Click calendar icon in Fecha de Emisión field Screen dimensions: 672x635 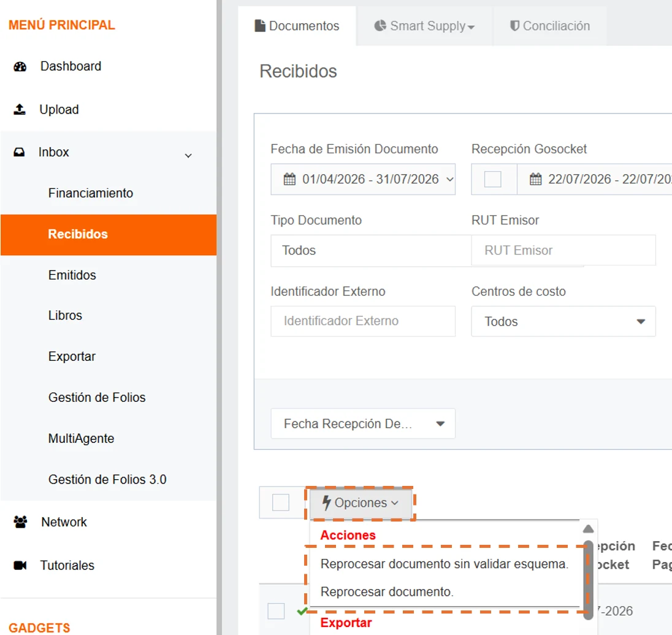click(290, 179)
